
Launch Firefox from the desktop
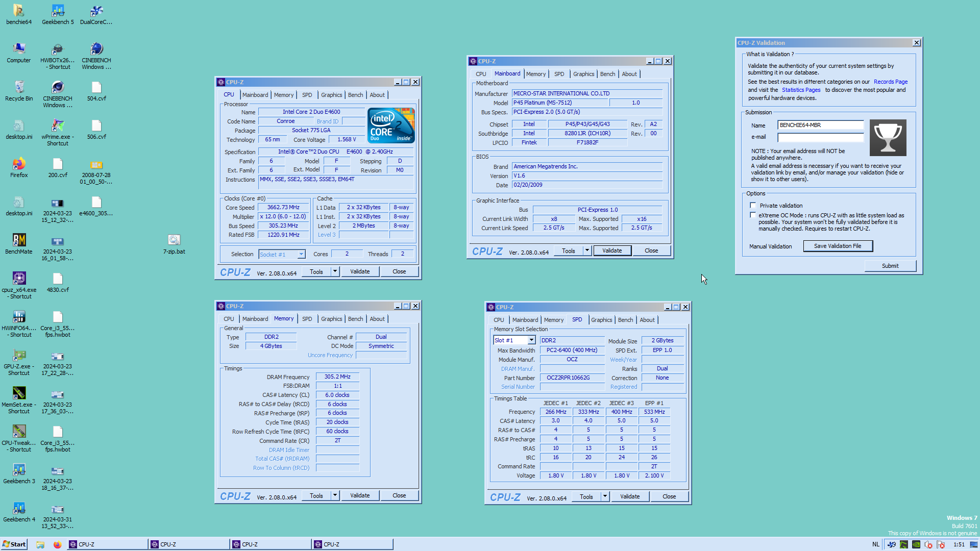19,167
